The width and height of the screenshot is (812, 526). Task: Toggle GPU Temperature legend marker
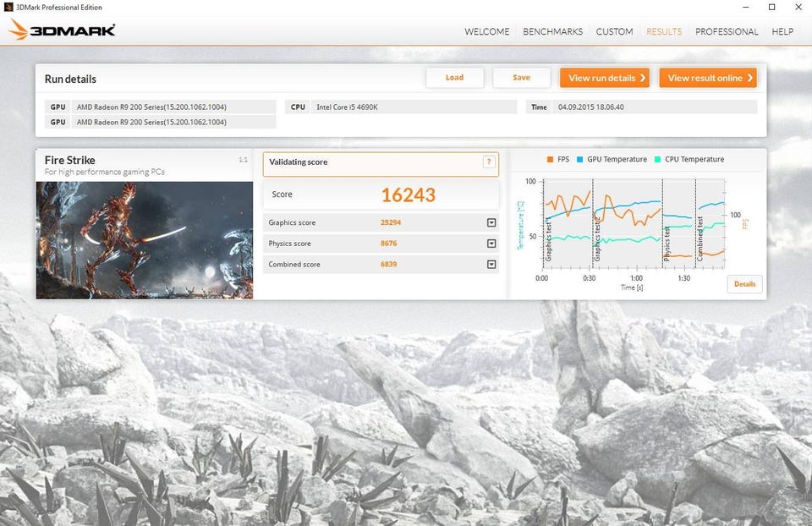(x=580, y=160)
